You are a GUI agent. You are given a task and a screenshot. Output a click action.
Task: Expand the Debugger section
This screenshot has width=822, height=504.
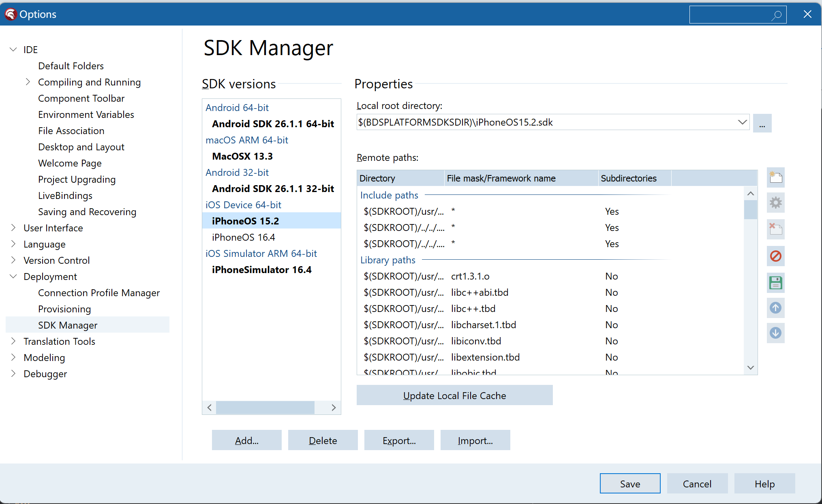click(13, 374)
